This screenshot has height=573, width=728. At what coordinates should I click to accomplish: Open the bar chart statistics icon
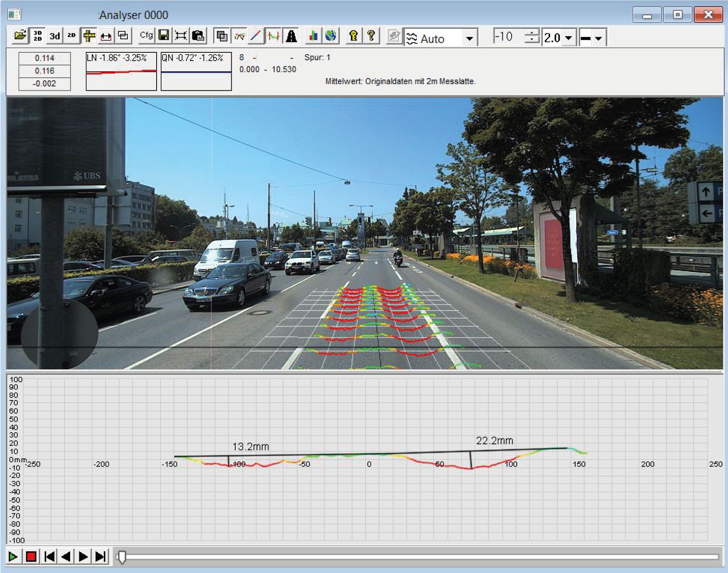(x=313, y=36)
